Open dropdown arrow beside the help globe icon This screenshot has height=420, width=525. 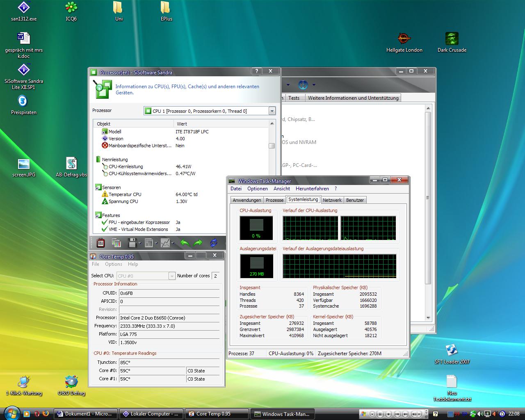coord(314,85)
